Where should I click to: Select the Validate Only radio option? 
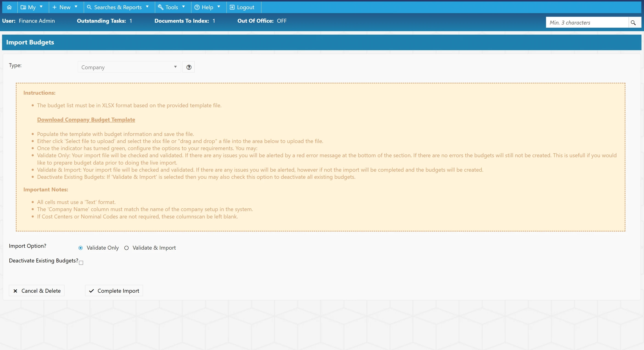(81, 248)
